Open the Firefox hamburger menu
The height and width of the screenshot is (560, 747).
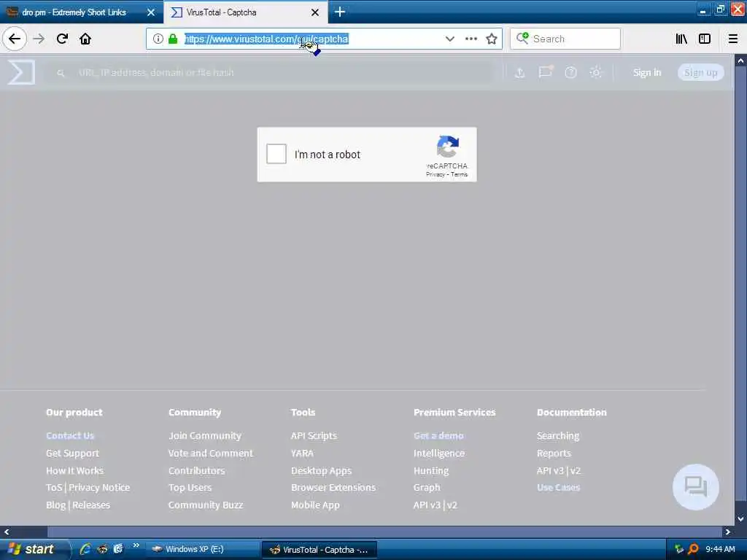click(733, 39)
